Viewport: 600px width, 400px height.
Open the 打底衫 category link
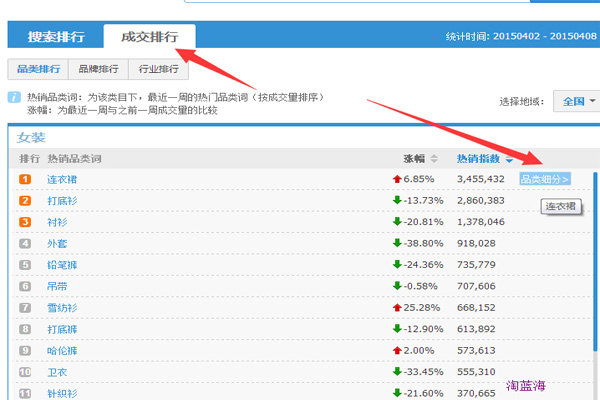(x=62, y=201)
